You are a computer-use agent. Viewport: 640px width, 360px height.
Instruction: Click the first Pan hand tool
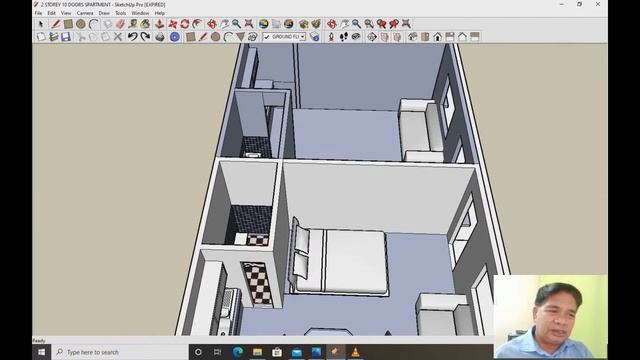pyautogui.click(x=224, y=24)
